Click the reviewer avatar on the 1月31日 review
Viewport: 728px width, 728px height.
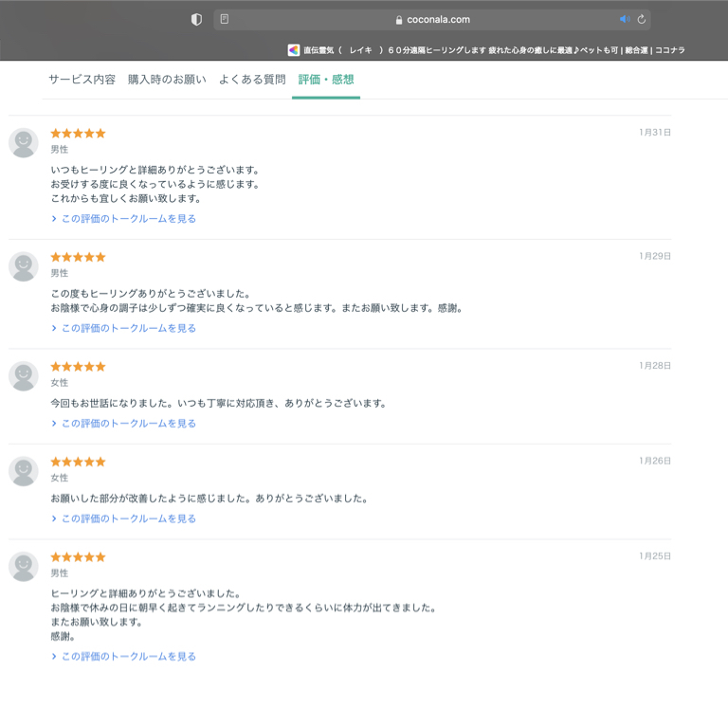pyautogui.click(x=24, y=143)
